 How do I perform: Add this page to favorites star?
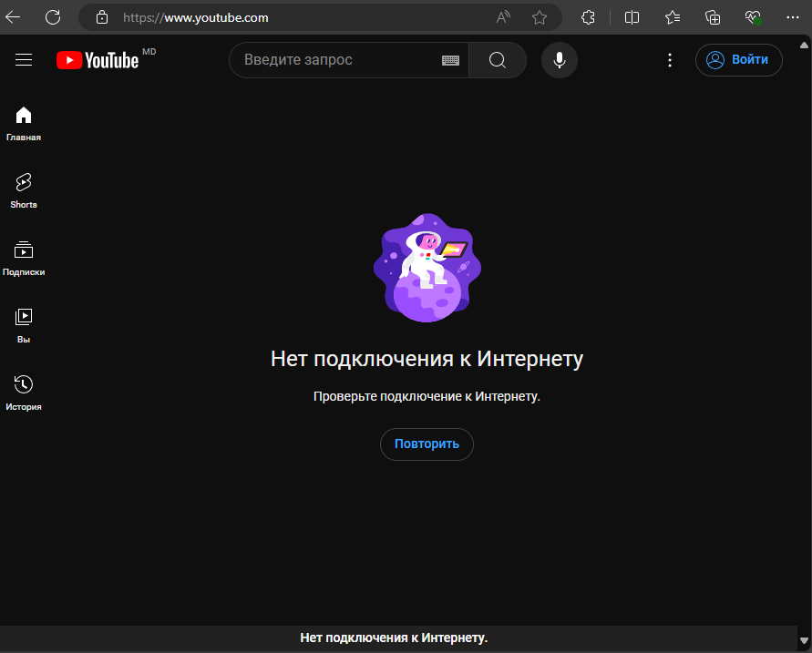point(540,17)
